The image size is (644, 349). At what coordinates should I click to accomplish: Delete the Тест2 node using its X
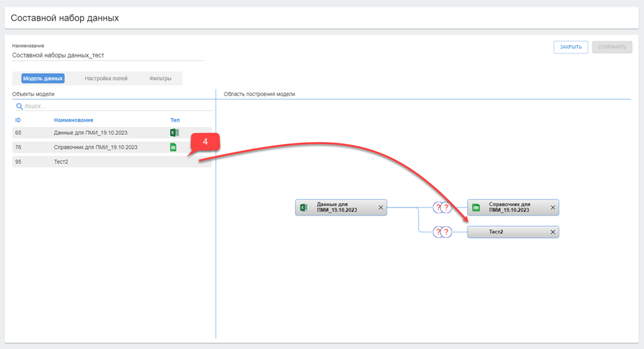[x=553, y=232]
